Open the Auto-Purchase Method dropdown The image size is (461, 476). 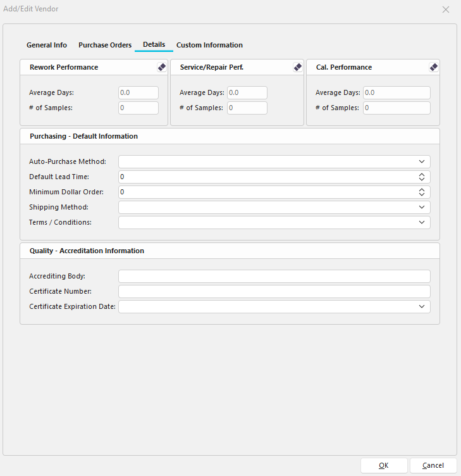(422, 162)
